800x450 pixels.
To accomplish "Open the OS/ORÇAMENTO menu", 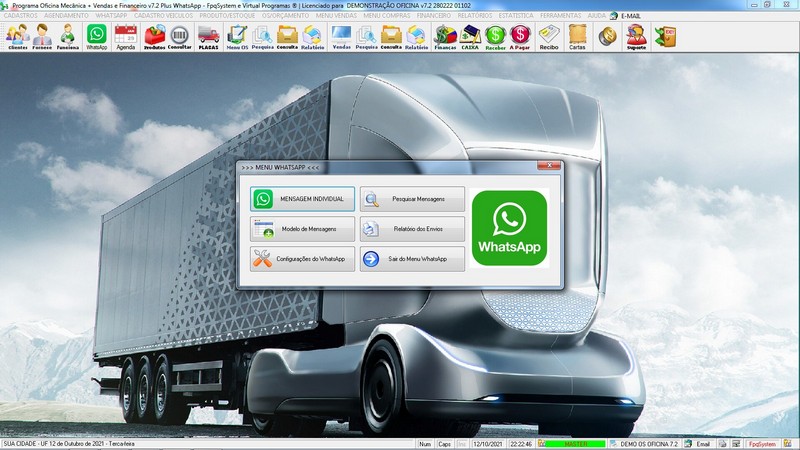I will coord(285,16).
